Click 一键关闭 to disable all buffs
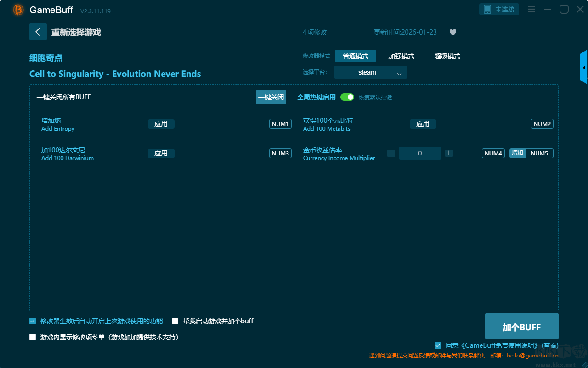 point(271,97)
